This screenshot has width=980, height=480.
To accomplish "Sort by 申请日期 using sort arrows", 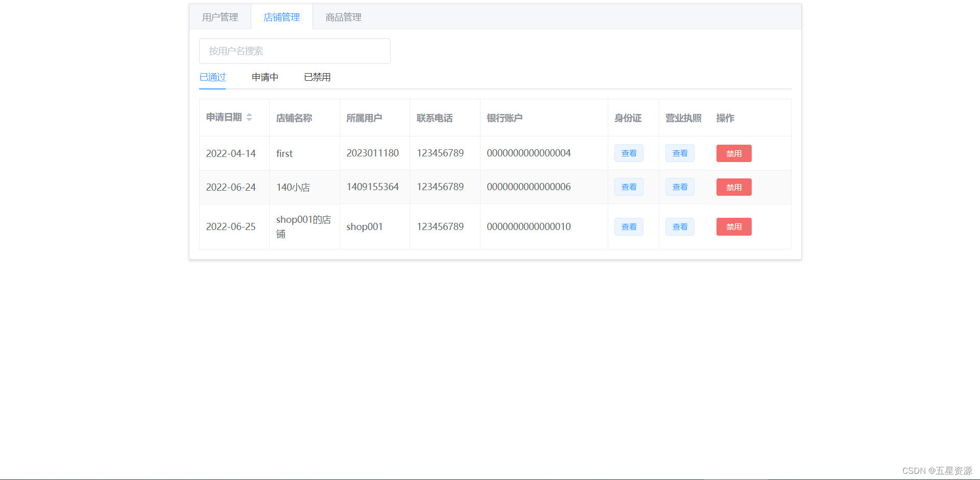I will pyautogui.click(x=249, y=117).
